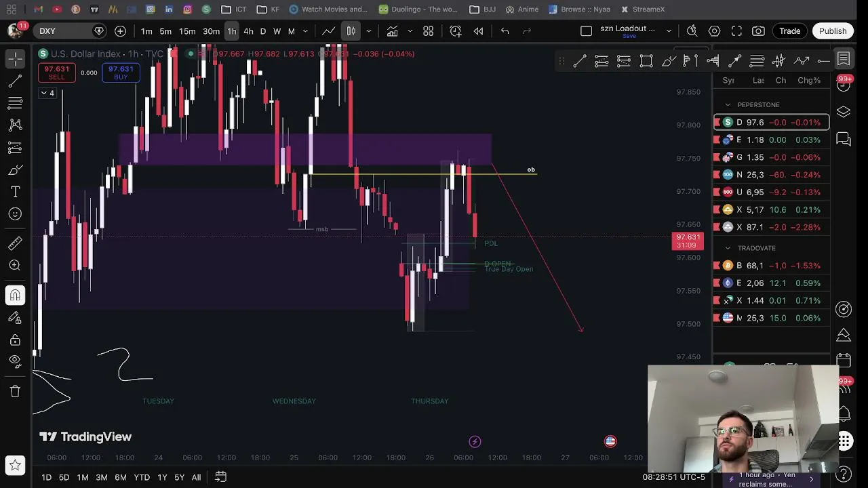868x488 pixels.
Task: Collapse the PEPERSTONE watchlist section
Action: pos(728,105)
